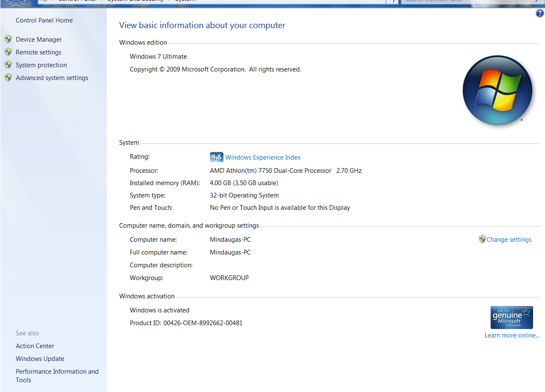Click the Computer description label

coord(161,265)
